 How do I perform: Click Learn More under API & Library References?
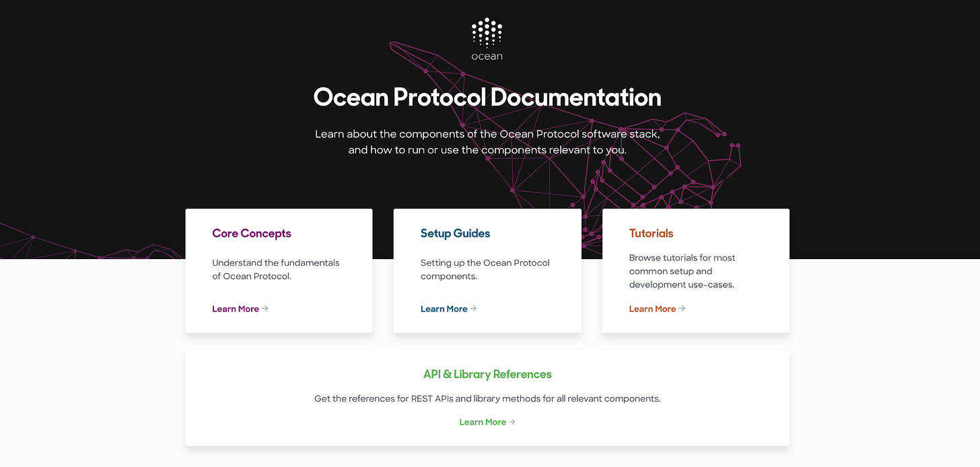click(x=483, y=422)
